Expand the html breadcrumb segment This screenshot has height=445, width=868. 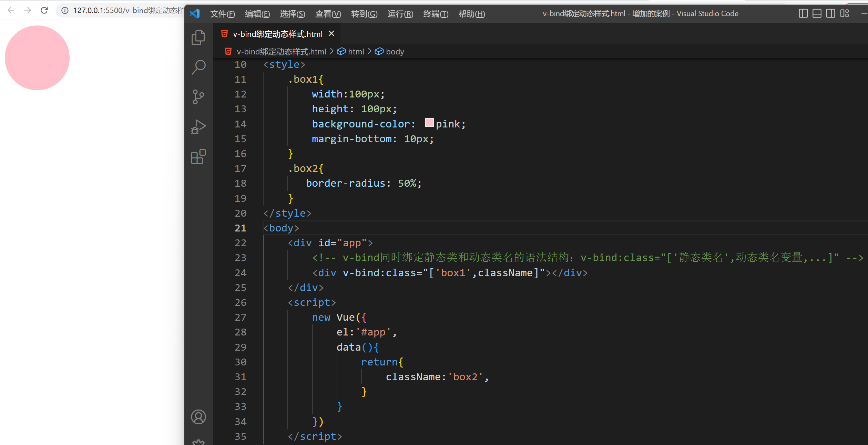356,52
